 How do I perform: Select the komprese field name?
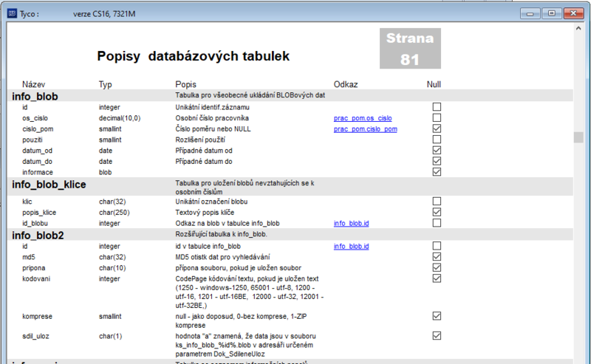coord(37,317)
